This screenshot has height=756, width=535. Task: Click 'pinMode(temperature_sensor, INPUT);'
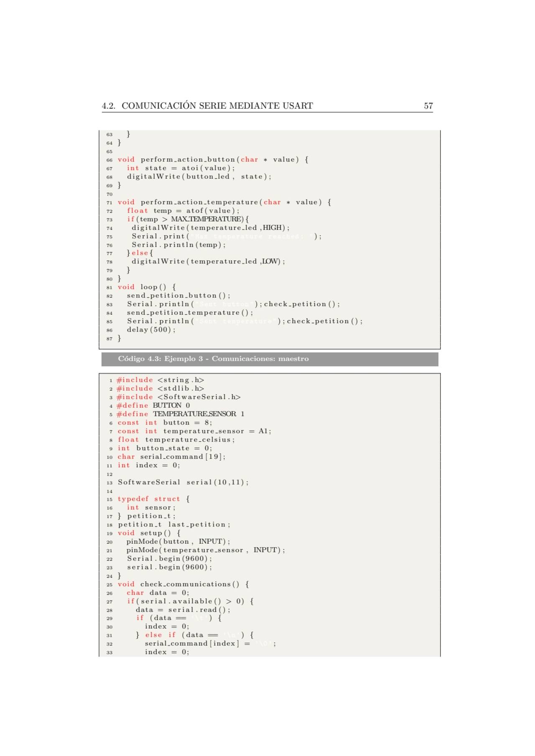coord(206,550)
